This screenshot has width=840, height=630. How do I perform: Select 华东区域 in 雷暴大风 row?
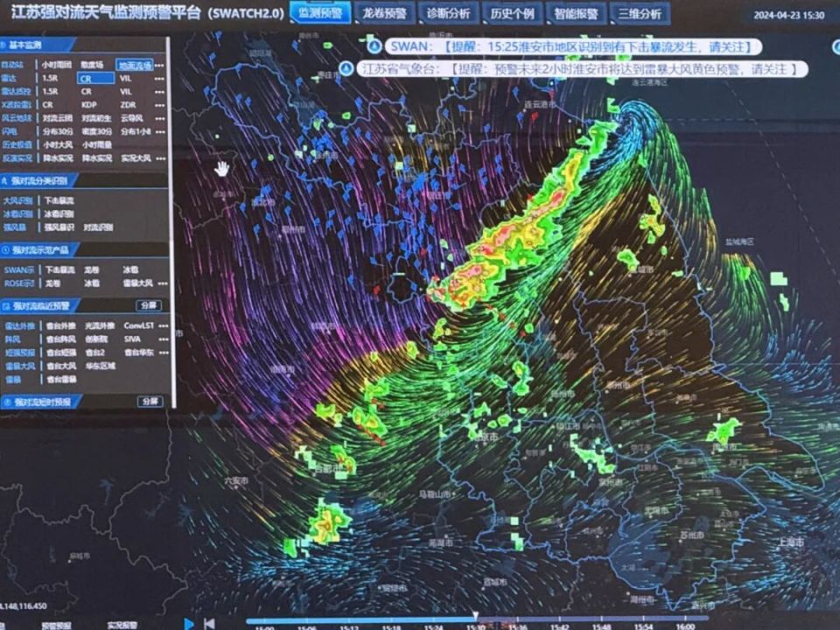pos(100,366)
